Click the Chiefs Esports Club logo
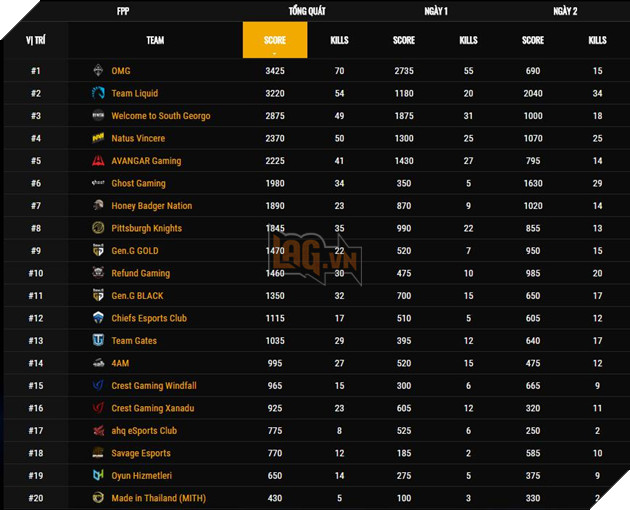This screenshot has height=510, width=630. tap(98, 318)
